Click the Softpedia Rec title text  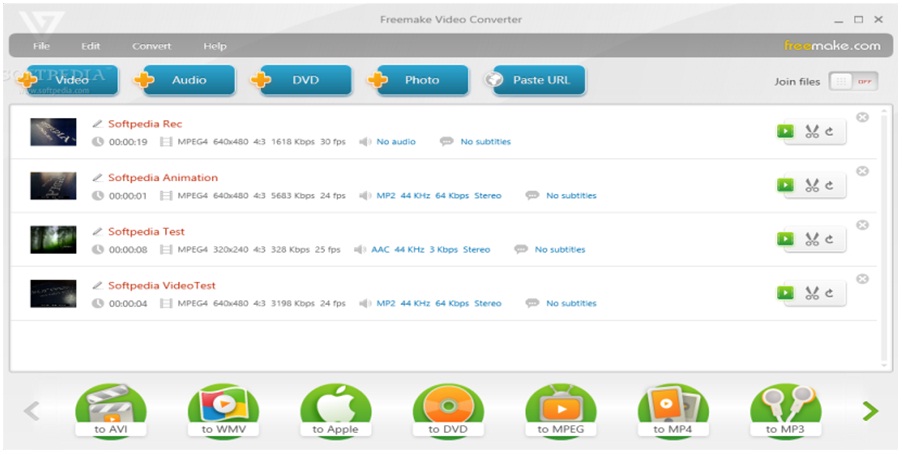click(145, 124)
